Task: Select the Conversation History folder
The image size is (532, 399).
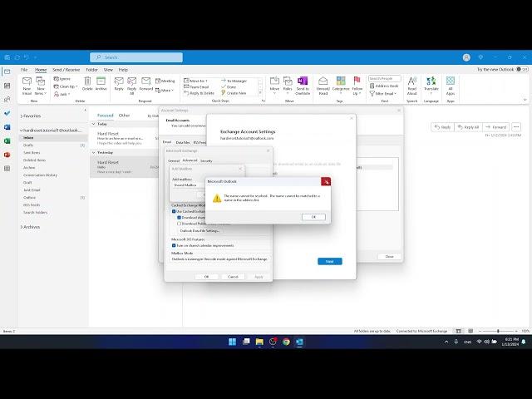Action: [40, 175]
